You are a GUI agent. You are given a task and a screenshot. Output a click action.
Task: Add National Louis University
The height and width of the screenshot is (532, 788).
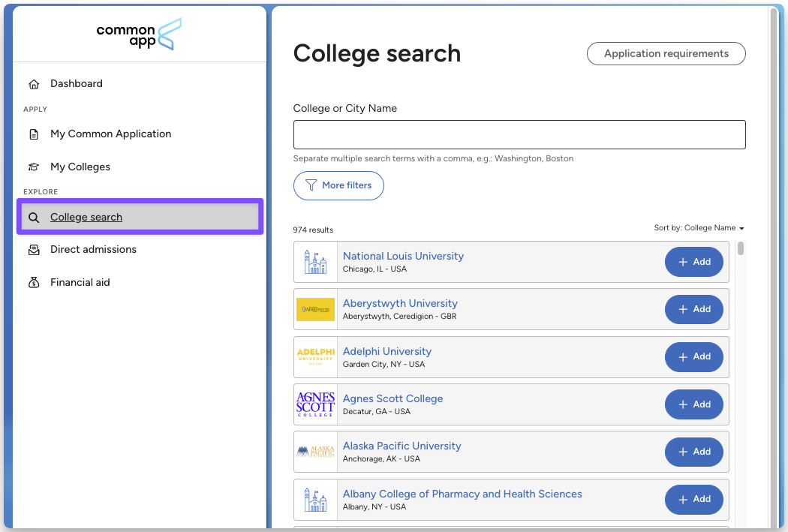[x=694, y=262]
